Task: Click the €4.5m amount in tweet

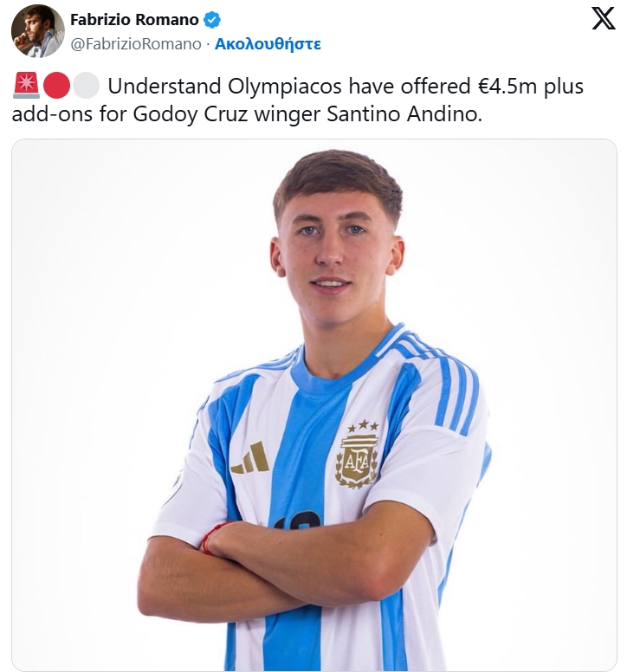Action: tap(507, 86)
